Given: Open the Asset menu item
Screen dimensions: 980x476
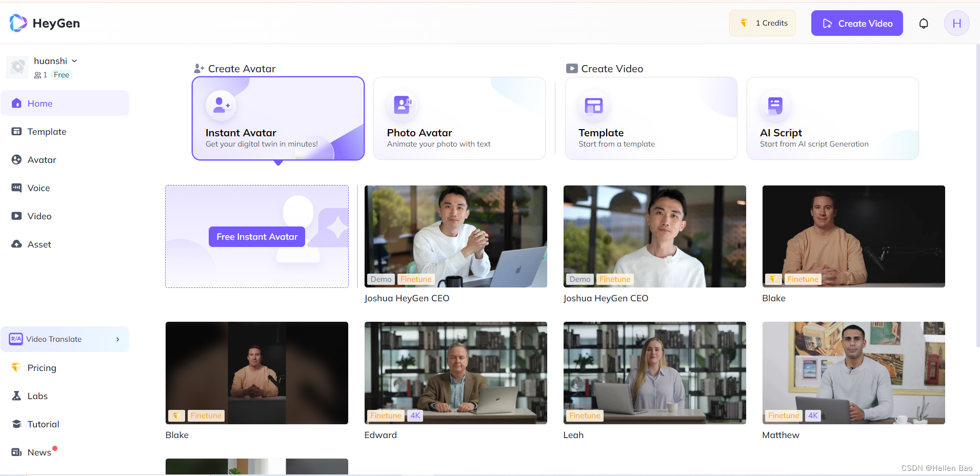Looking at the screenshot, I should pos(65,244).
